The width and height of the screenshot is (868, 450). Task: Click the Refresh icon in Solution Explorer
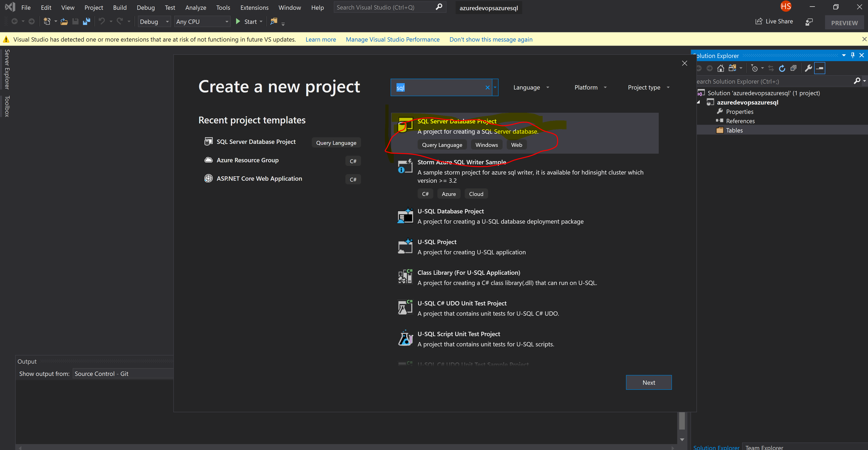[x=782, y=68]
